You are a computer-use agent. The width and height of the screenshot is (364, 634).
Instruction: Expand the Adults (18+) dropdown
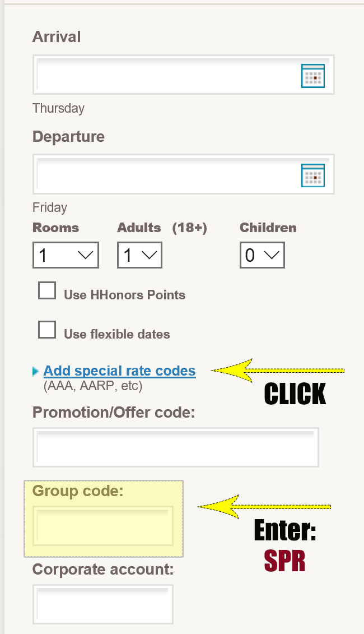139,256
